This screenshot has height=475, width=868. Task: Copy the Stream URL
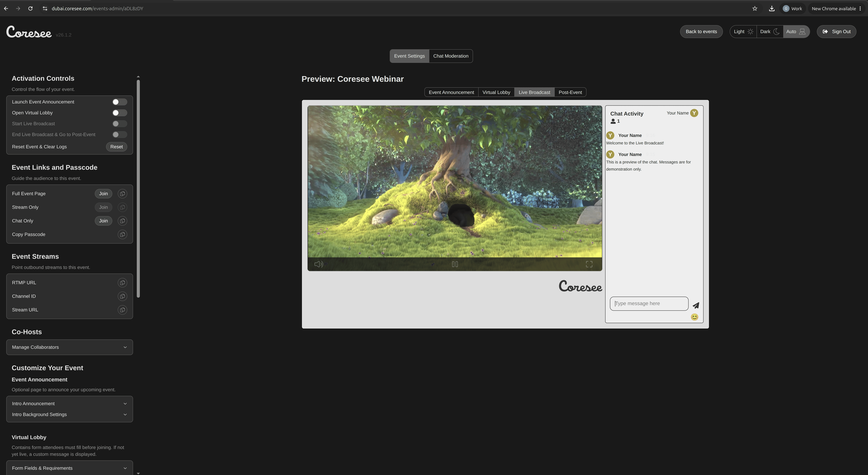[x=122, y=310]
